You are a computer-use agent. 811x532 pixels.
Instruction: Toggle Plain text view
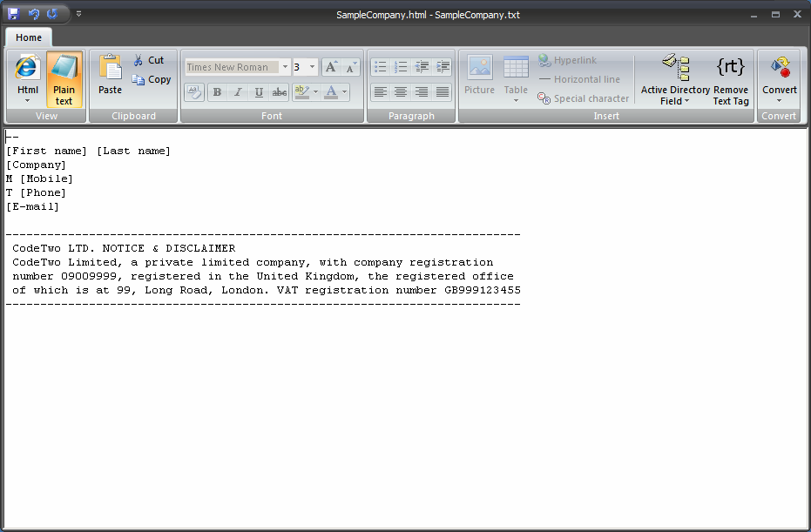64,79
